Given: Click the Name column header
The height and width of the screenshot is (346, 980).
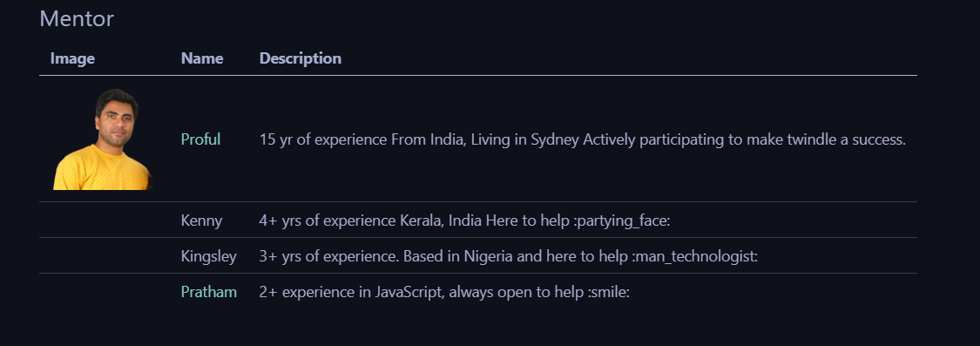Looking at the screenshot, I should point(202,58).
